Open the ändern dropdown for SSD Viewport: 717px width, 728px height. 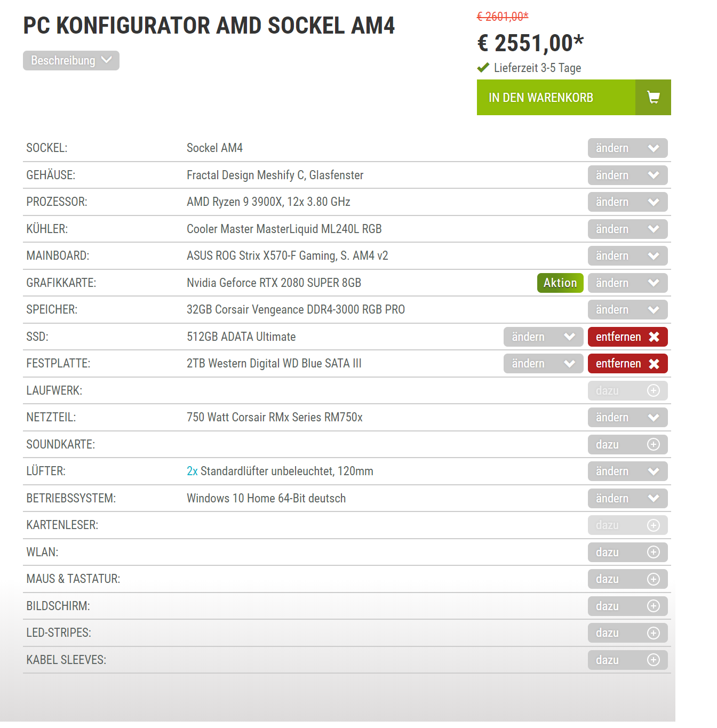point(544,337)
